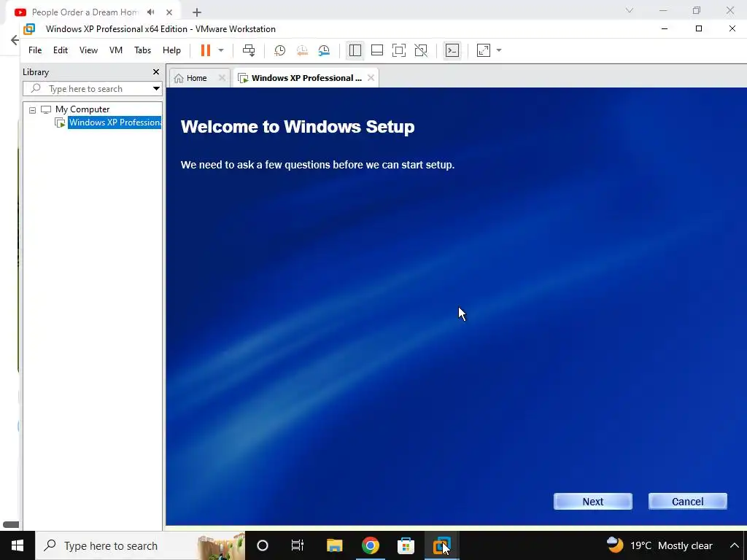Mute the browser tab via speaker icon
The width and height of the screenshot is (747, 560).
click(x=151, y=12)
